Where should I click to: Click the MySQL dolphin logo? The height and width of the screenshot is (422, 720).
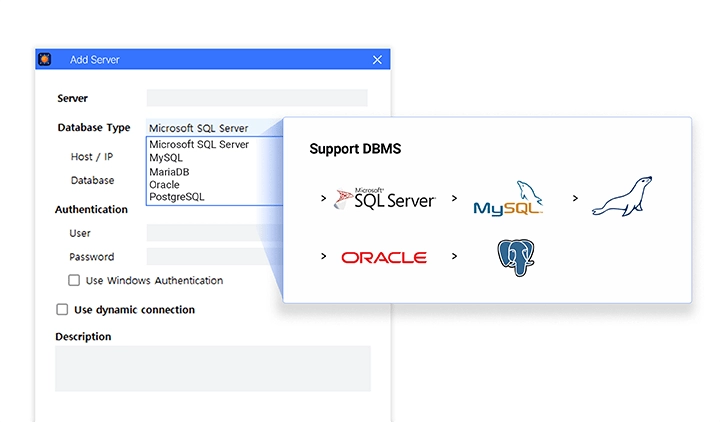[508, 198]
